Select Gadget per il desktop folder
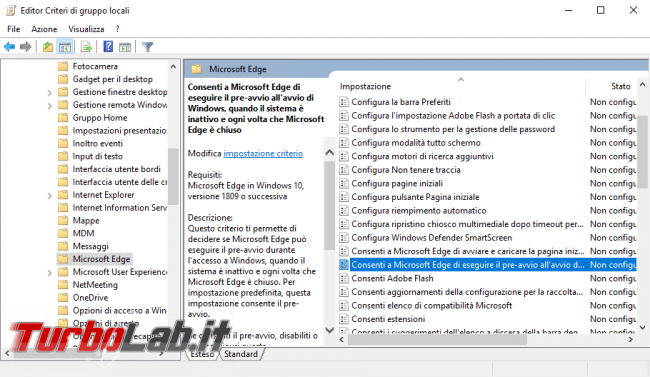The width and height of the screenshot is (650, 377). click(x=112, y=79)
